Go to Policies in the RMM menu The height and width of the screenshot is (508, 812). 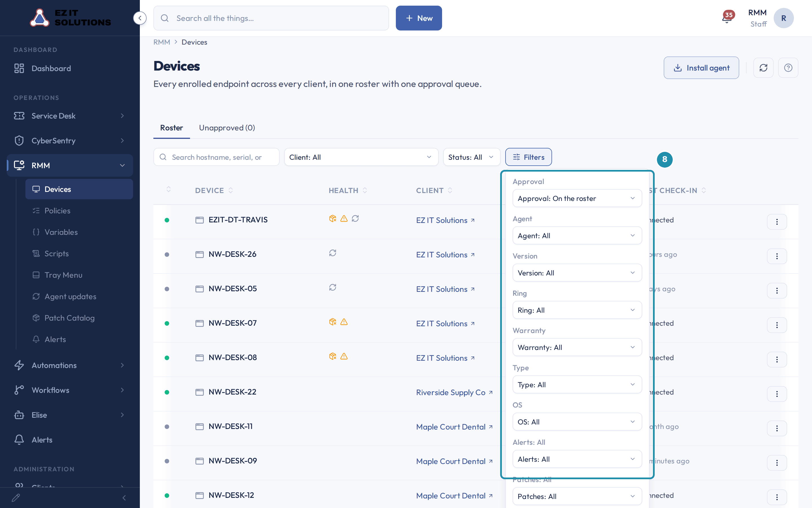pyautogui.click(x=79, y=211)
